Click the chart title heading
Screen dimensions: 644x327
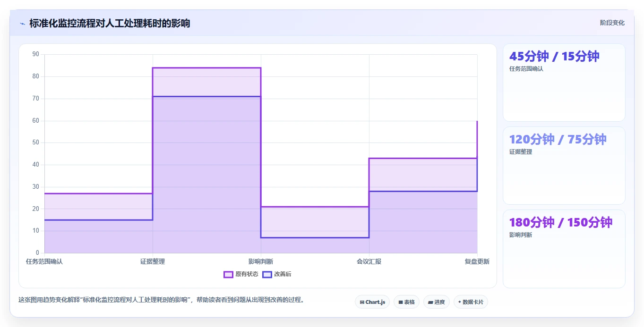tap(110, 23)
